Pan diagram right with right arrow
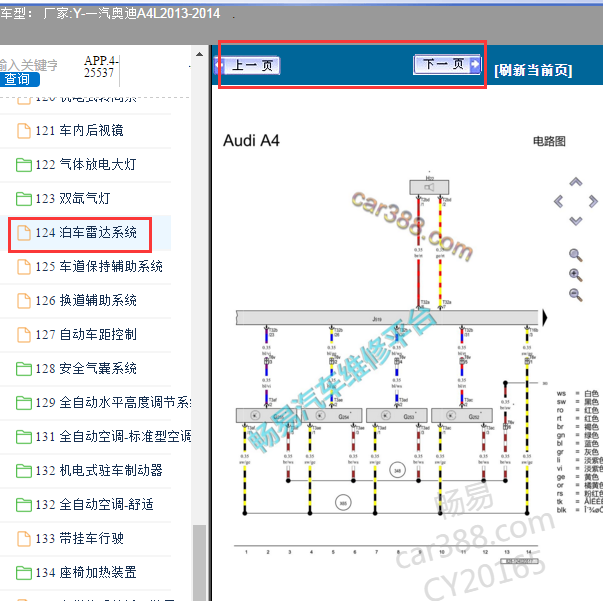The height and width of the screenshot is (601, 603). [x=593, y=201]
